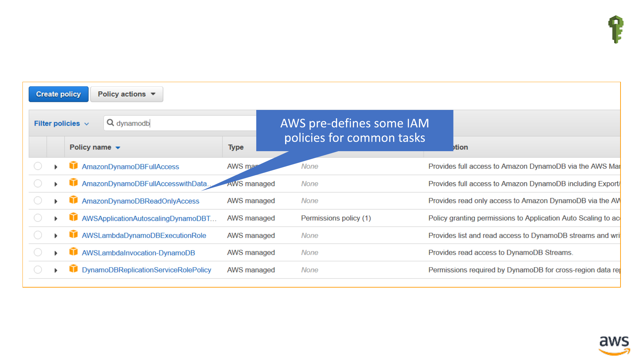Click AWS managed type in AmazonDynamoDBReadOnlyAccess row
Viewport: 644px width, 362px height.
coord(251,201)
